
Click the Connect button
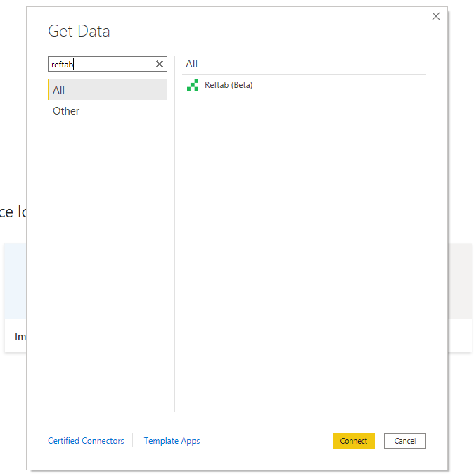pos(354,440)
